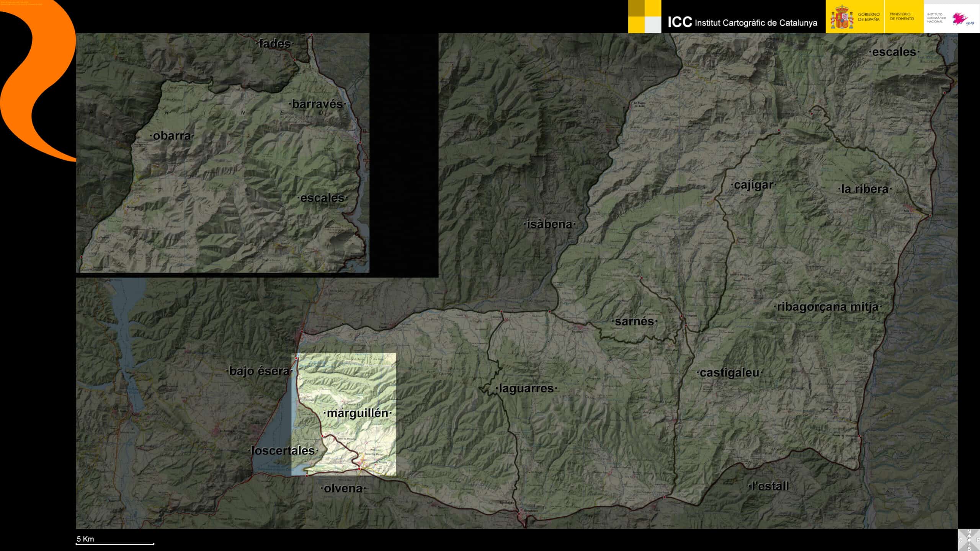Image resolution: width=980 pixels, height=551 pixels.
Task: Click the isàbena region label
Action: coord(549,224)
